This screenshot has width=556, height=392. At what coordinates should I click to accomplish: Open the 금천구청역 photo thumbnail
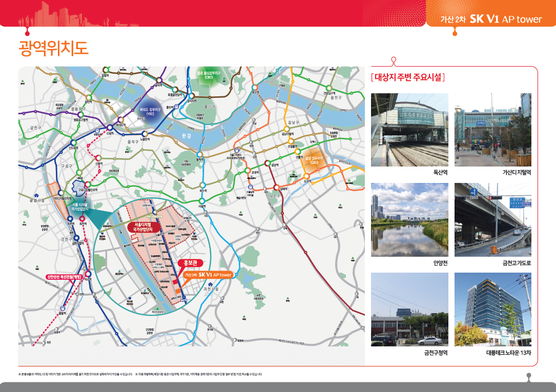click(x=409, y=310)
